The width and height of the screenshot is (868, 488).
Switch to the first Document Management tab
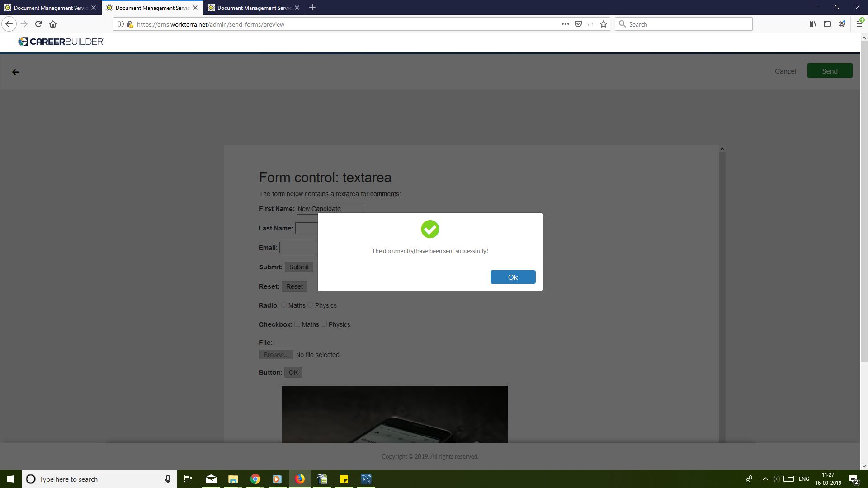click(50, 8)
